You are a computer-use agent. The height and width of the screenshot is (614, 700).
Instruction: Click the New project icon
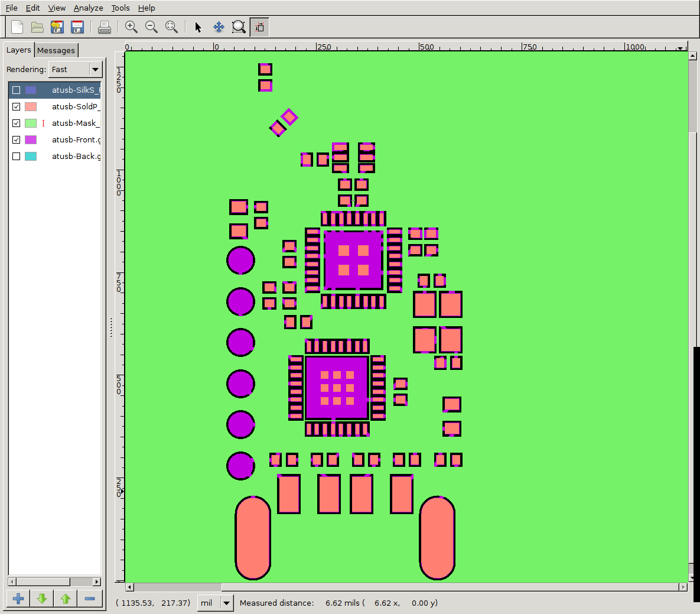pos(17,27)
